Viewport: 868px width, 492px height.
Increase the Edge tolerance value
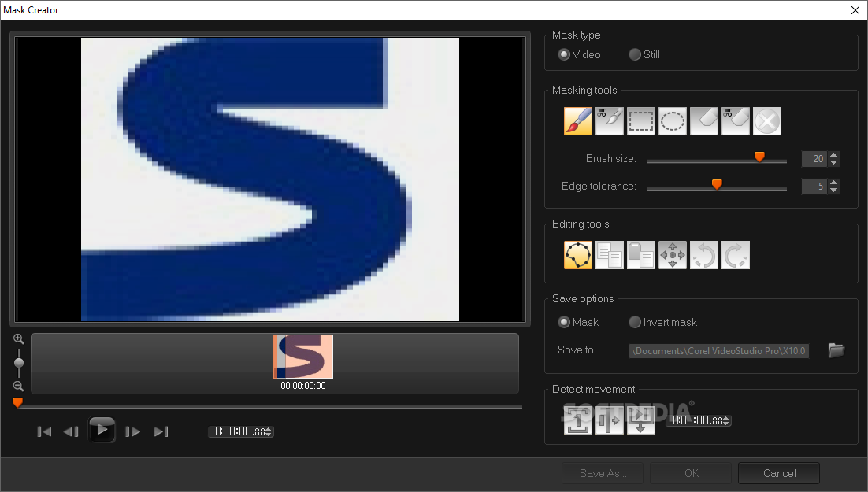[833, 182]
